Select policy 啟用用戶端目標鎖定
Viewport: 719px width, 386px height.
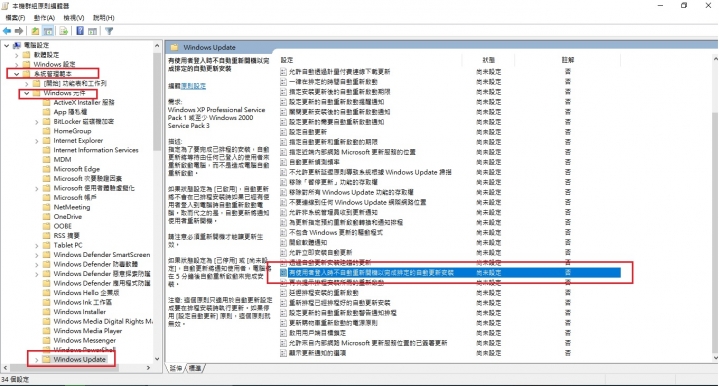pyautogui.click(x=317, y=333)
